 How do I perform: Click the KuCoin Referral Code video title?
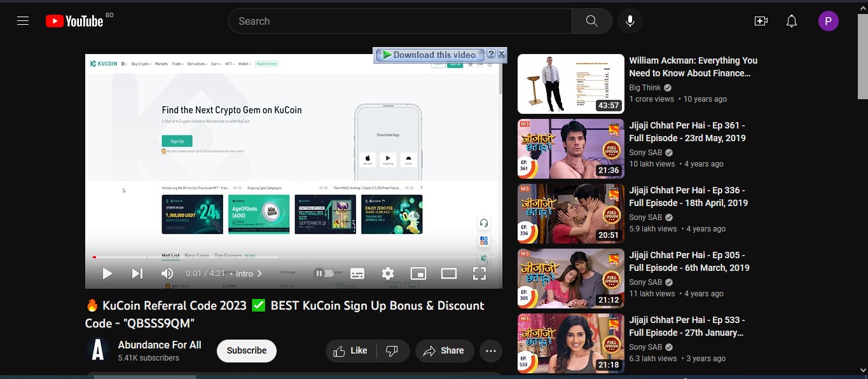tap(285, 314)
